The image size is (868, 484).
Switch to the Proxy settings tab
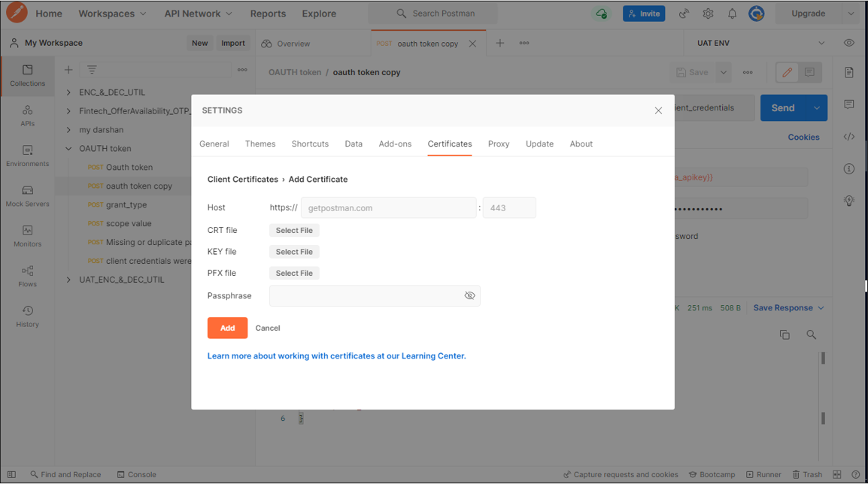click(x=498, y=144)
